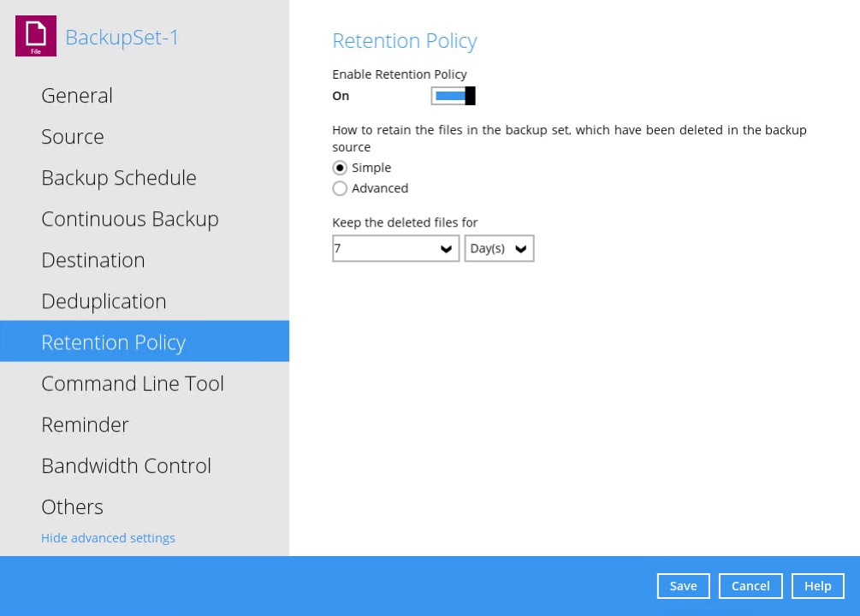Open the Command Line Tool section
This screenshot has width=860, height=616.
pyautogui.click(x=132, y=383)
